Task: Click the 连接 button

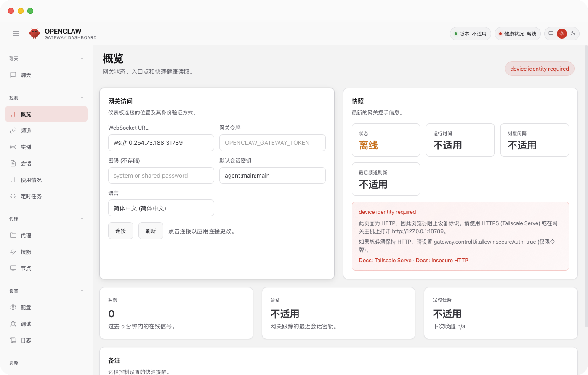Action: click(121, 231)
